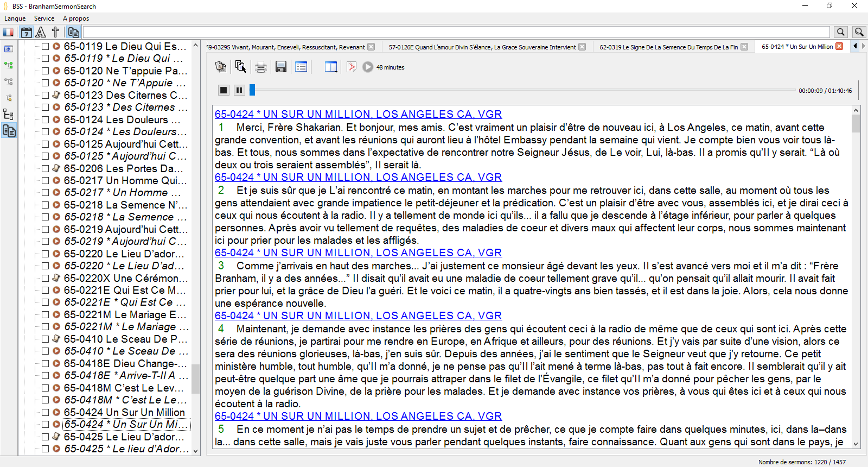868x467 pixels.
Task: Click the letter A alphabetical sort icon
Action: tap(41, 33)
